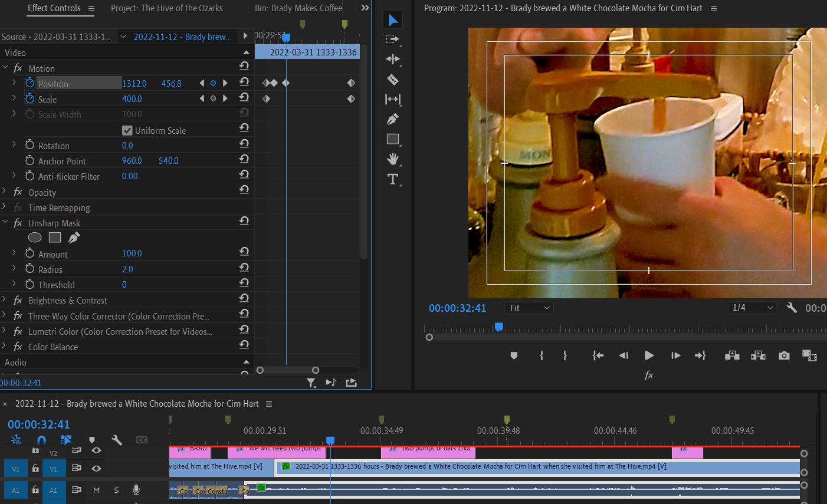Image resolution: width=827 pixels, height=504 pixels.
Task: Export frame with camera icon
Action: point(784,355)
